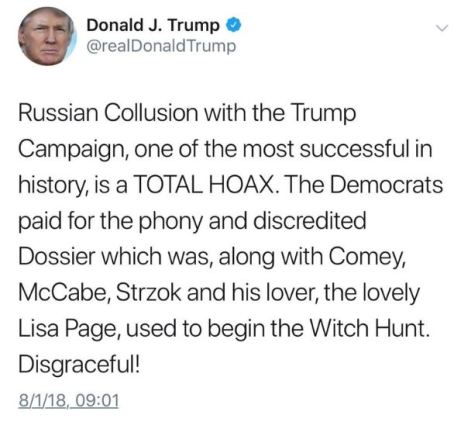Click the phrase Witch Hunt in the tweet

369,328
